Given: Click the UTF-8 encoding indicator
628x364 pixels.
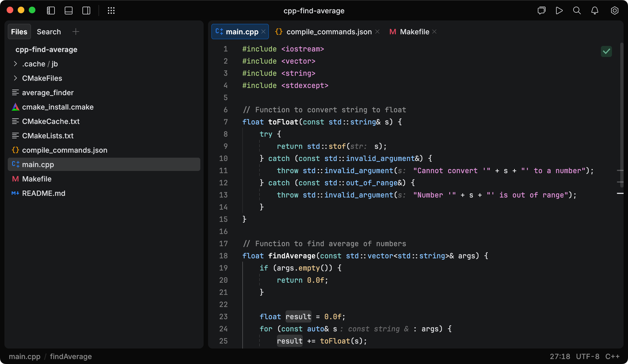Looking at the screenshot, I should tap(588, 357).
